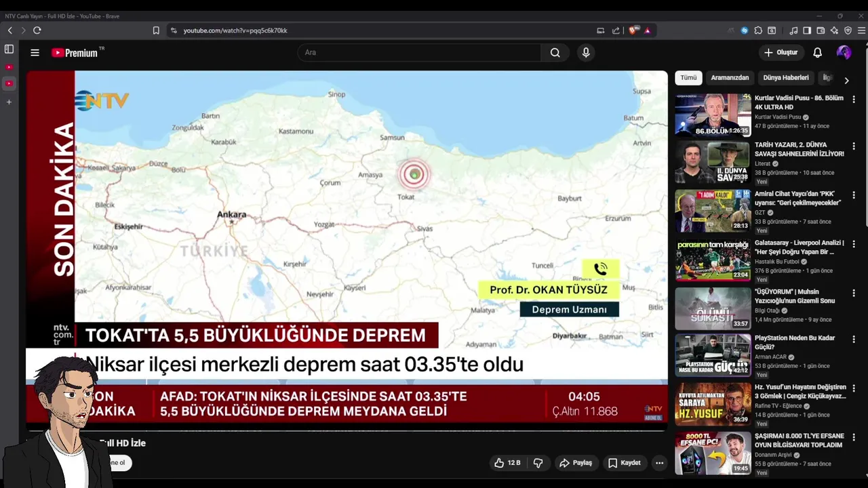Open options for Amiral Cihat Yaycı video
Image resolution: width=868 pixels, height=488 pixels.
854,195
